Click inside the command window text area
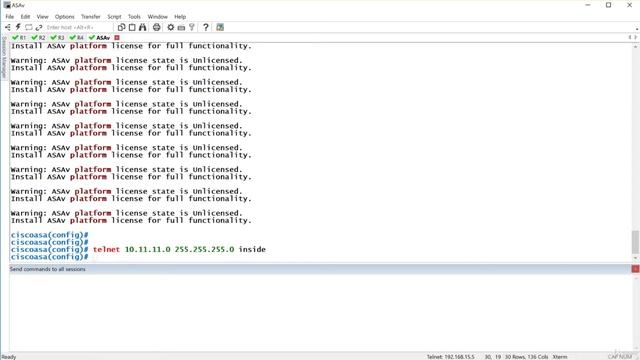 [x=320, y=312]
